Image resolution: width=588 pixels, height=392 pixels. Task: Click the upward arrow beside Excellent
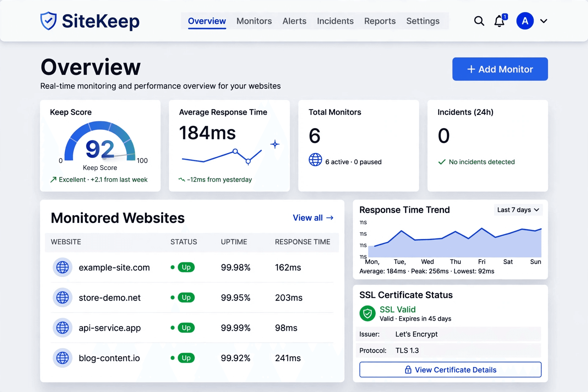click(53, 180)
